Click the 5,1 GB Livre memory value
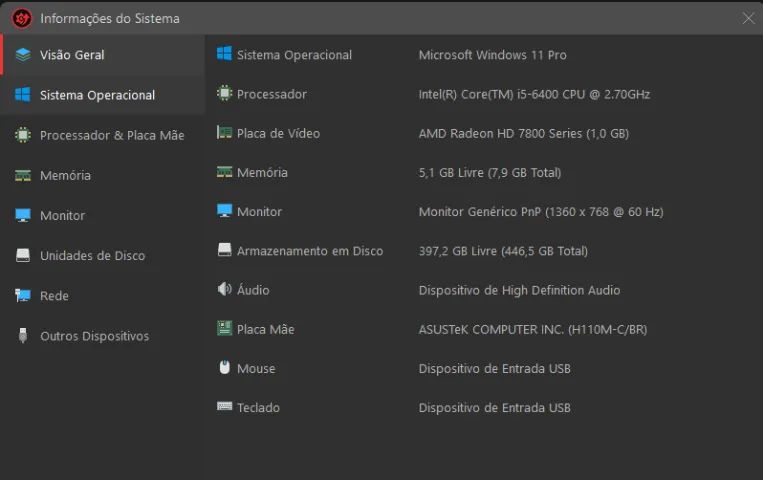 click(x=490, y=172)
